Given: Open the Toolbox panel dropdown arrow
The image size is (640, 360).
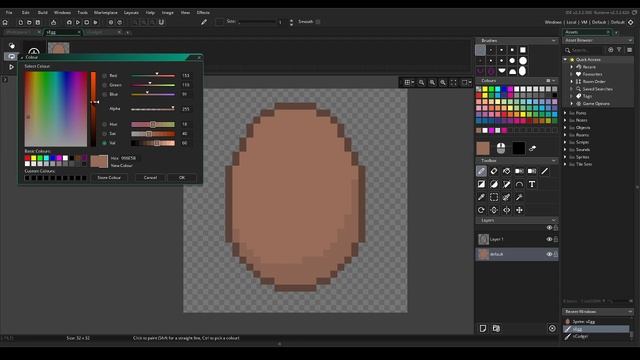Looking at the screenshot, I should pyautogui.click(x=553, y=161).
